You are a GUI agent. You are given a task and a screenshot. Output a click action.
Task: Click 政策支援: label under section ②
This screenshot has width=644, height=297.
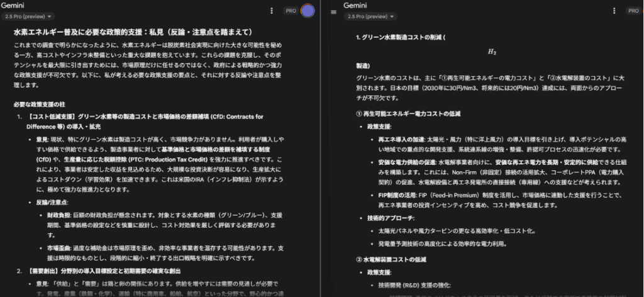(x=379, y=272)
